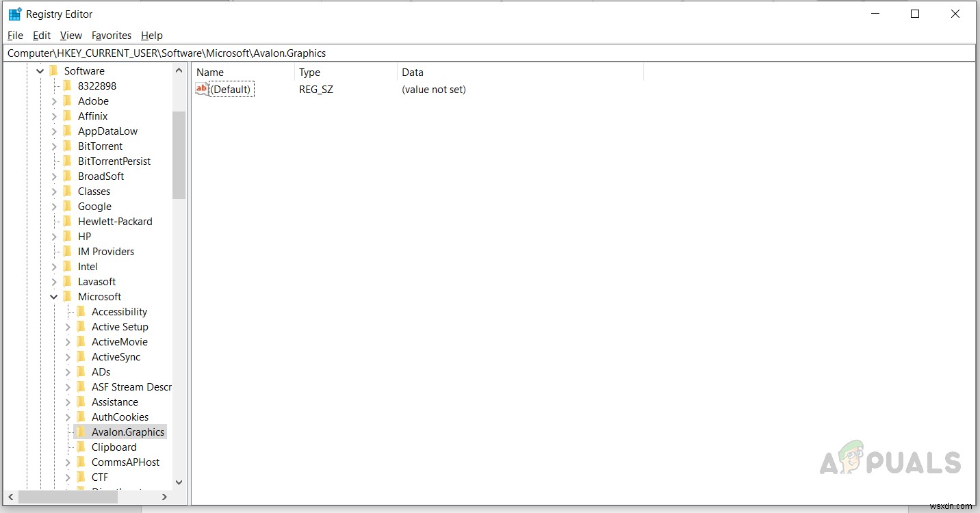Open the Help menu
Viewport: 980px width, 513px height.
pyautogui.click(x=152, y=35)
